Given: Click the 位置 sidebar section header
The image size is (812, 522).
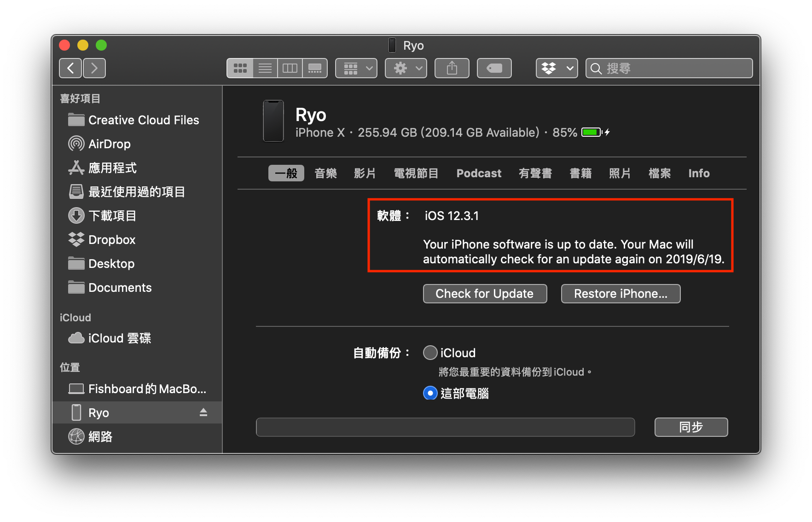Looking at the screenshot, I should 70,367.
